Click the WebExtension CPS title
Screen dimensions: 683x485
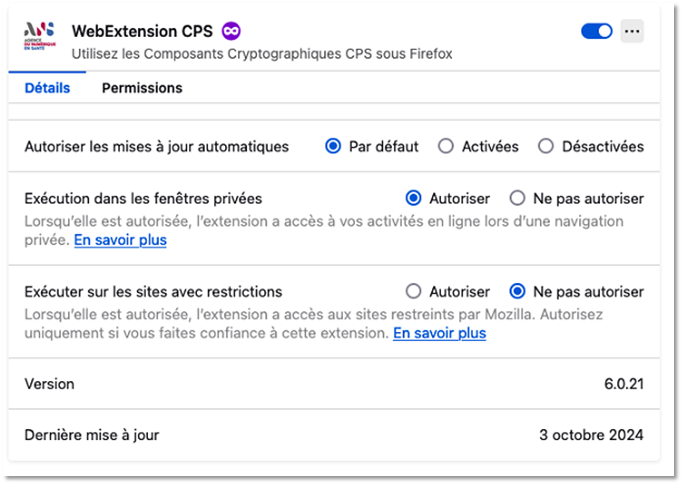pyautogui.click(x=142, y=31)
